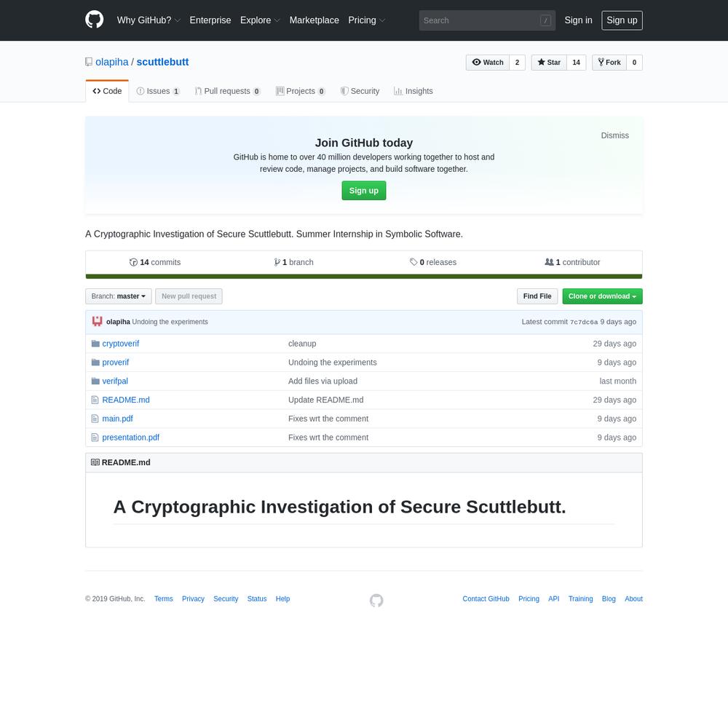The width and height of the screenshot is (728, 728).
Task: Click the slash shortcut icon in search
Action: pos(545,20)
